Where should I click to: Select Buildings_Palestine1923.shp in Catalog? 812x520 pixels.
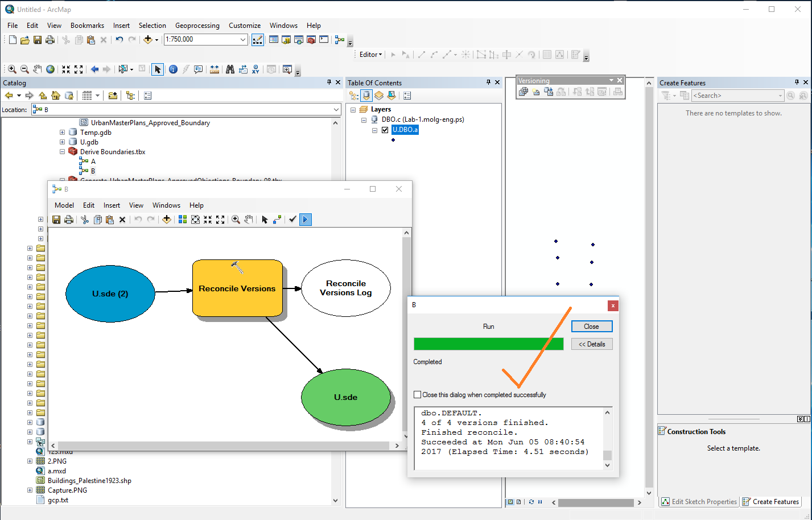coord(89,481)
